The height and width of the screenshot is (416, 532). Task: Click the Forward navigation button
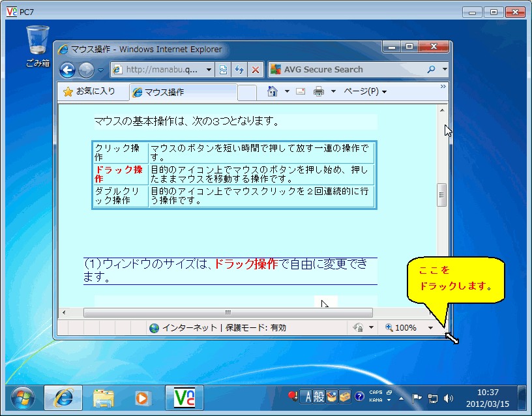[85, 70]
